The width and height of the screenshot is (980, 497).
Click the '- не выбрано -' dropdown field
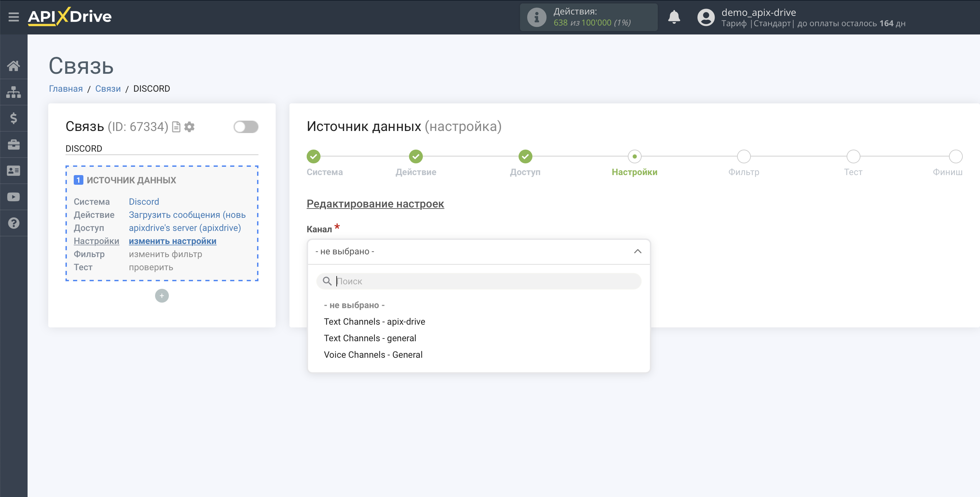point(479,252)
